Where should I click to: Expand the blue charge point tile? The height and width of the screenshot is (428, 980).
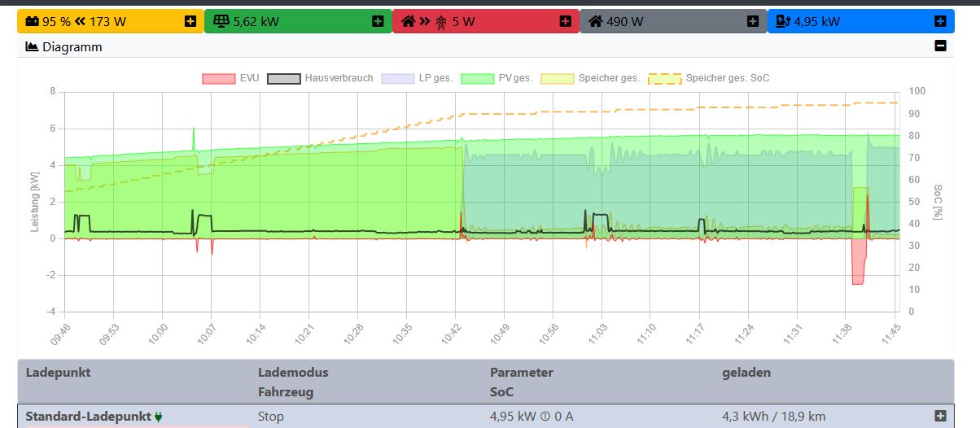[940, 21]
